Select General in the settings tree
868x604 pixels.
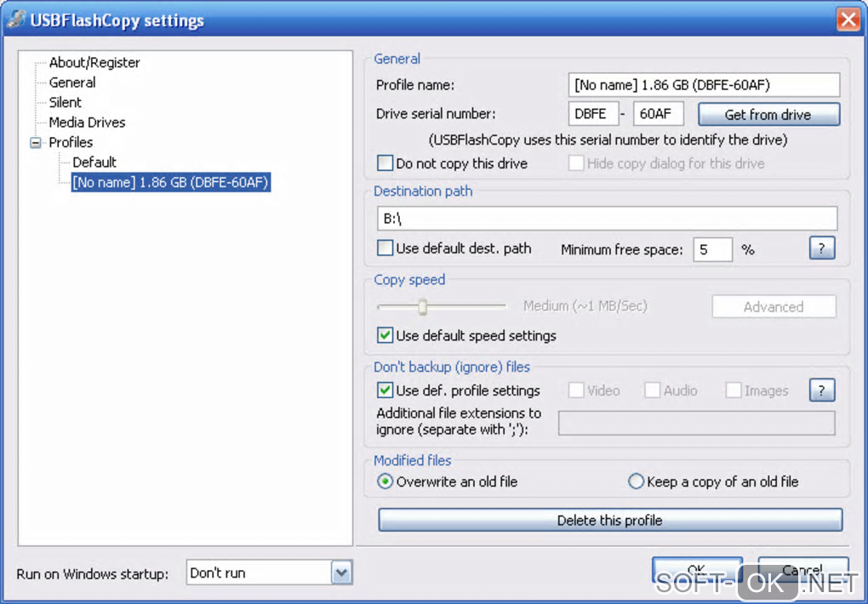72,83
